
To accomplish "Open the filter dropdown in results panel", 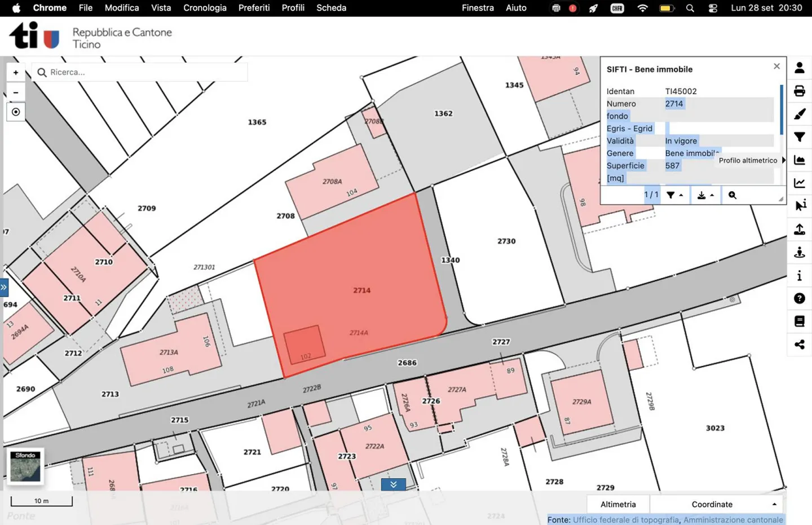I will pyautogui.click(x=674, y=195).
